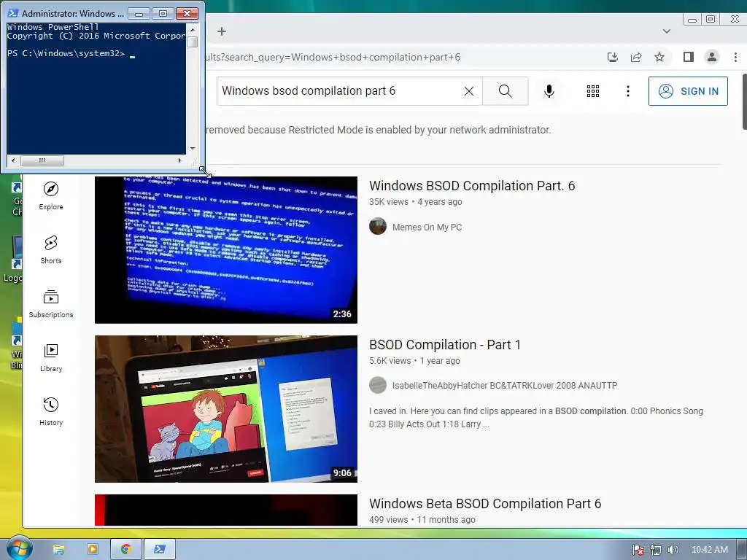Open the Windows Beta BSOD Compilation thumbnail
Screen dimensions: 747x560
(x=226, y=510)
